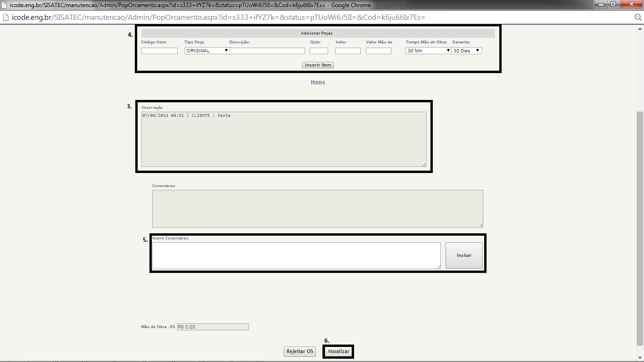This screenshot has height=362, width=644.
Task: Open the Tempo Mão de Obra dropdown
Action: pos(429,51)
